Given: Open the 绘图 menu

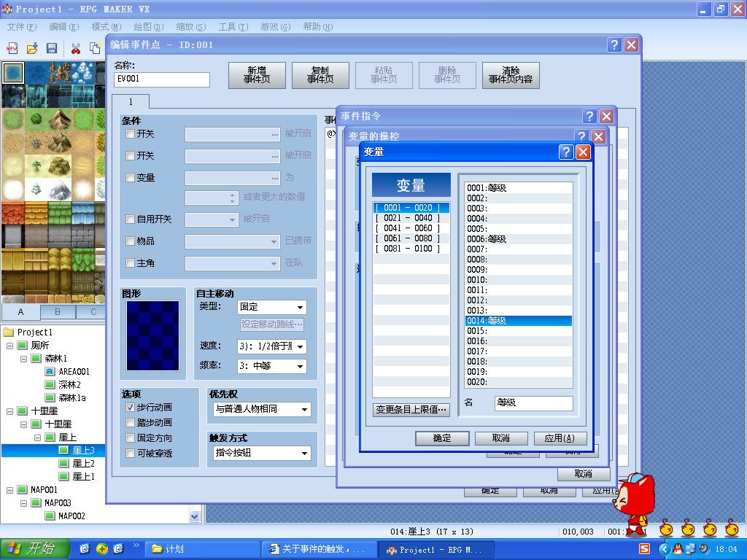Looking at the screenshot, I should [149, 27].
